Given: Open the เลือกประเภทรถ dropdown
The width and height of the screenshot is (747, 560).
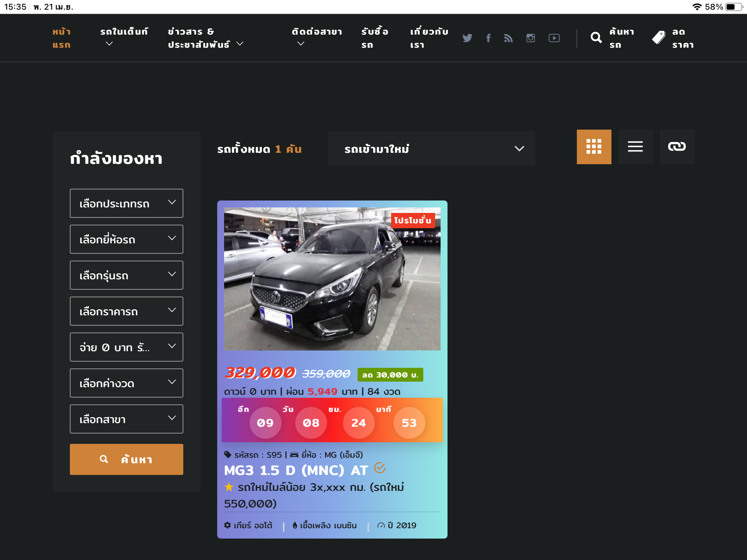Looking at the screenshot, I should (x=127, y=203).
